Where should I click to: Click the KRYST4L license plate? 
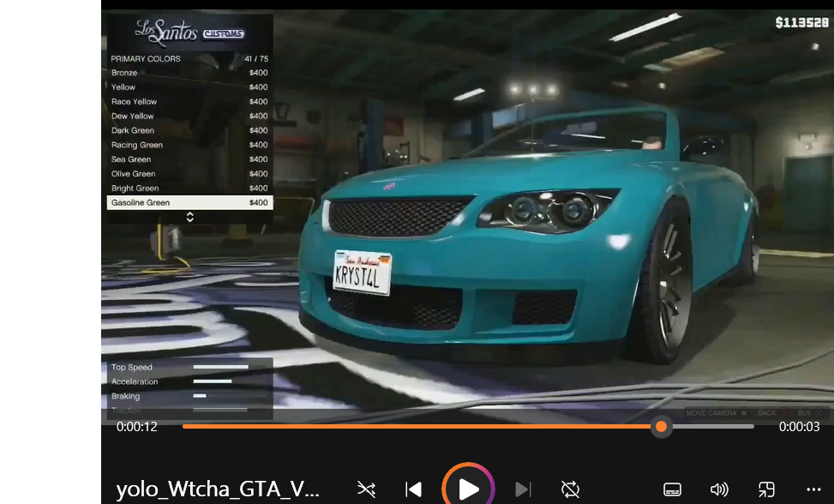[363, 273]
